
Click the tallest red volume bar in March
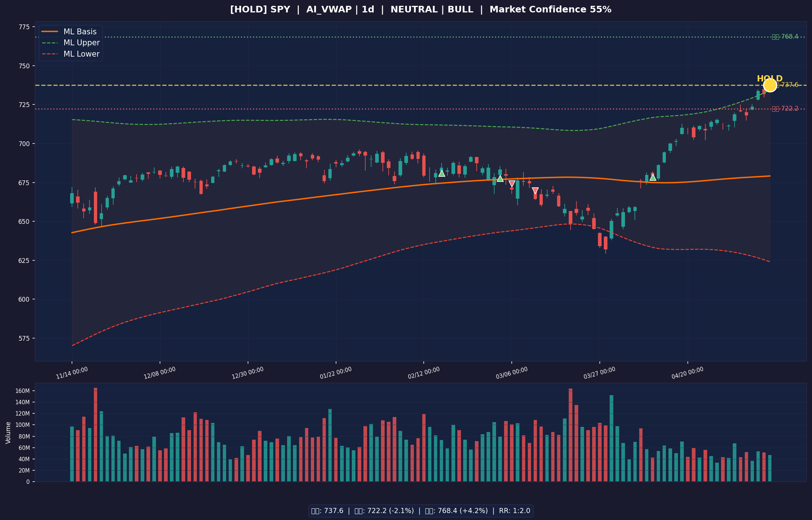point(571,435)
